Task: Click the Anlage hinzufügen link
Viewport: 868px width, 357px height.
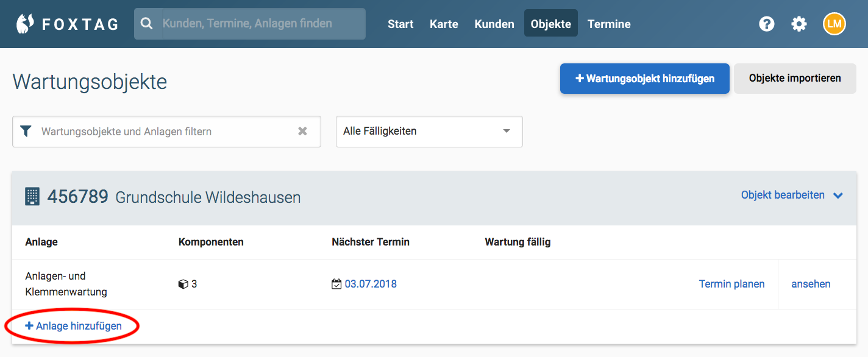Action: 73,326
